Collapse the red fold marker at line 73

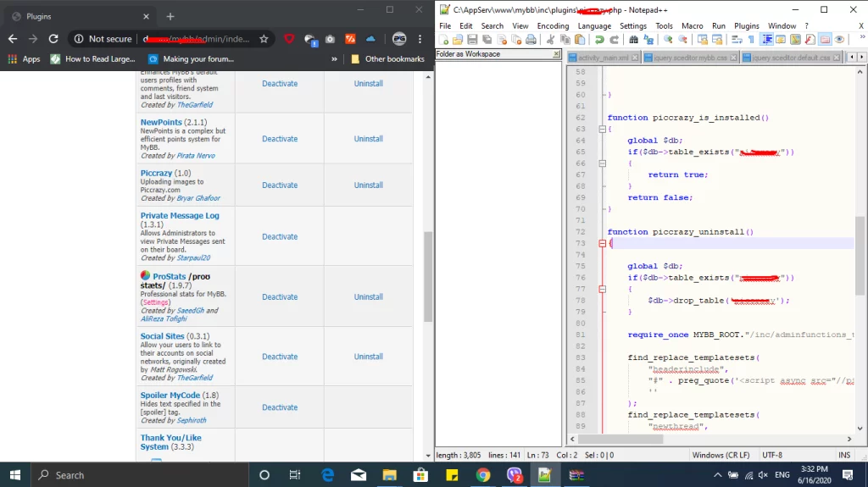pyautogui.click(x=603, y=243)
